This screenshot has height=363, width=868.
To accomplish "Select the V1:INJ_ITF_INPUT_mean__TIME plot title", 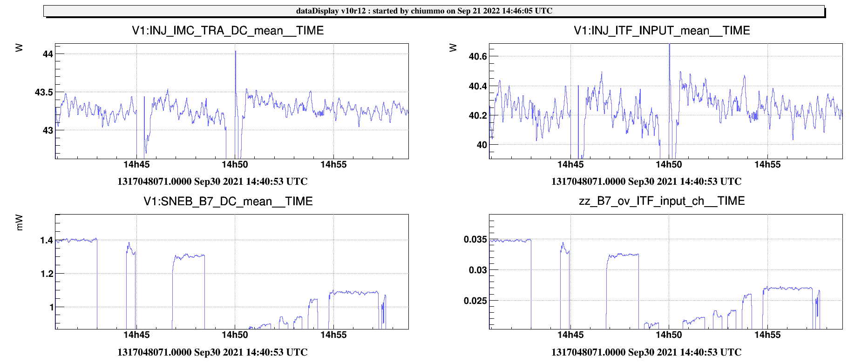I will (x=662, y=31).
